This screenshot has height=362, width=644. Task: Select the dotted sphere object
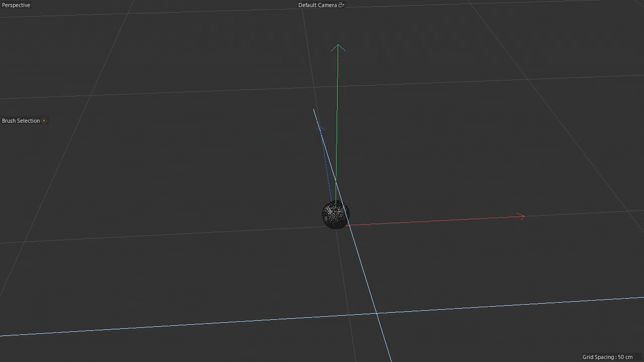335,215
